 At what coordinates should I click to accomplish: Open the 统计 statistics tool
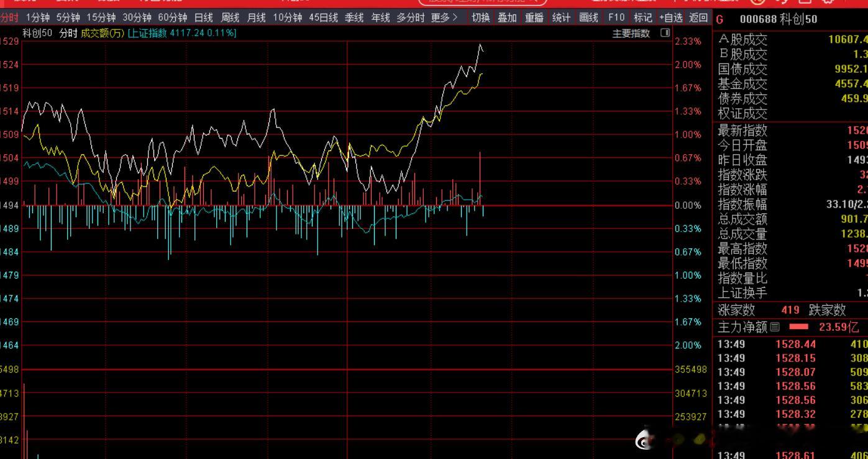tap(561, 19)
